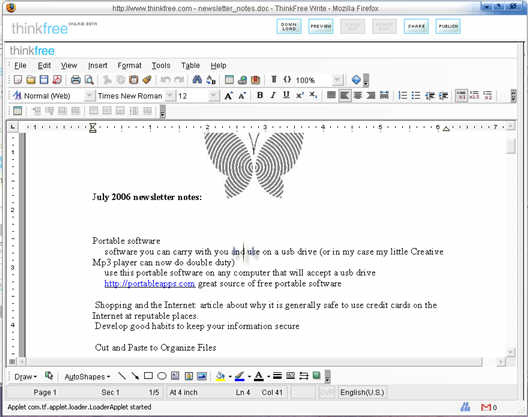Select the oval drawing tool
Screen dimensions: 528x417
(162, 376)
